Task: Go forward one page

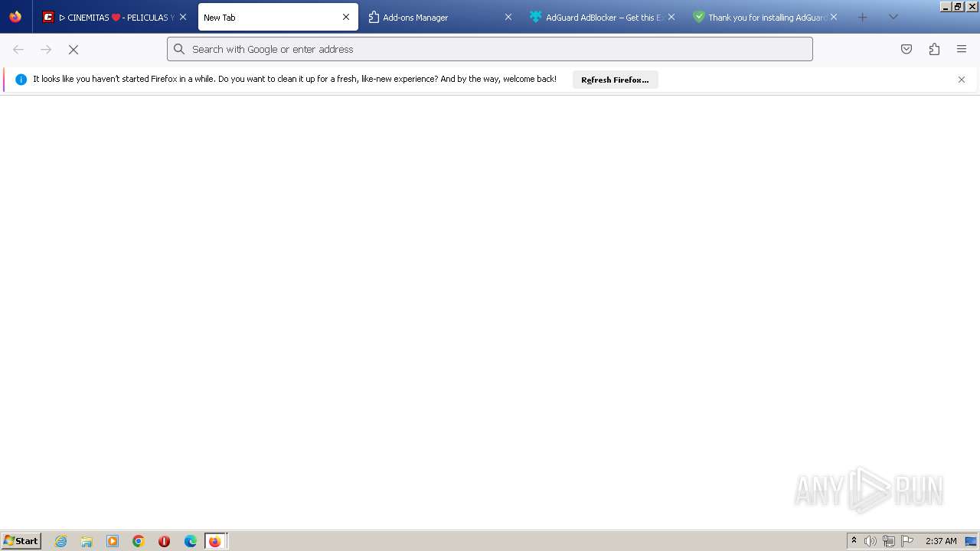Action: coord(46,49)
